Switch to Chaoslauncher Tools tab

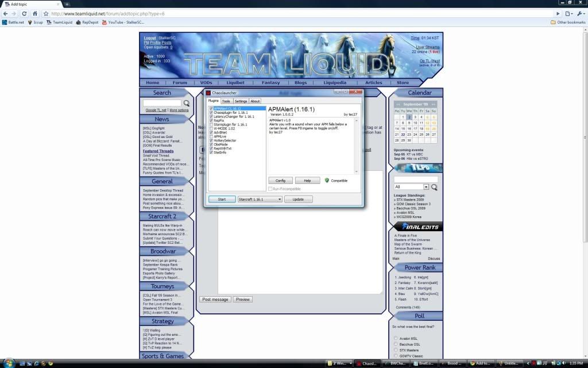pos(226,101)
